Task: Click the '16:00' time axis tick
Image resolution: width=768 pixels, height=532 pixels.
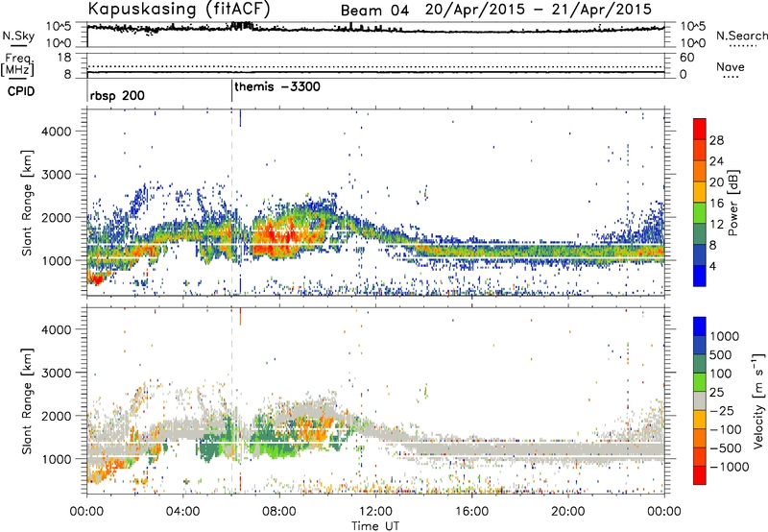Action: [471, 512]
